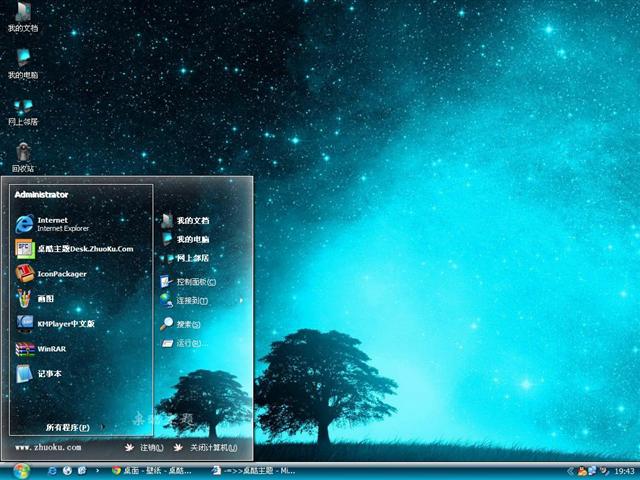This screenshot has width=640, height=480.
Task: Click the third quick launch icon
Action: (x=82, y=471)
